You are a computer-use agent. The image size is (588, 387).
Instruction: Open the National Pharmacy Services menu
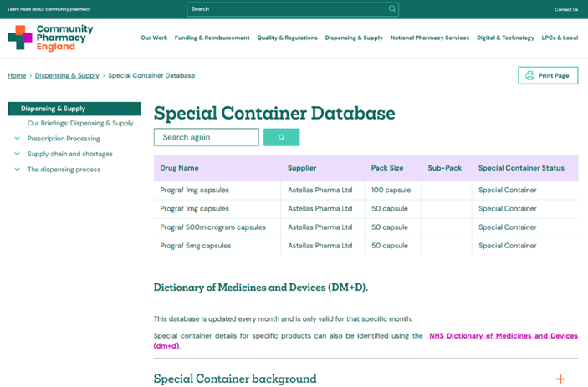click(x=430, y=38)
